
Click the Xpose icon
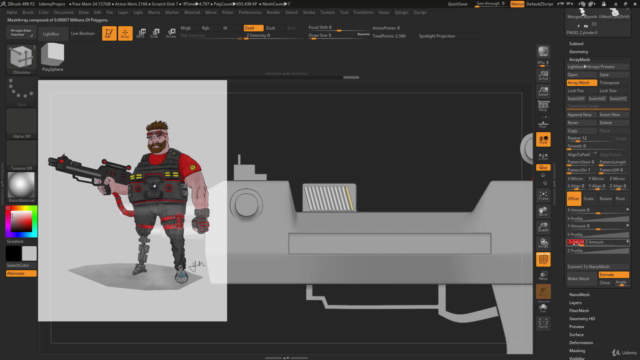[543, 323]
